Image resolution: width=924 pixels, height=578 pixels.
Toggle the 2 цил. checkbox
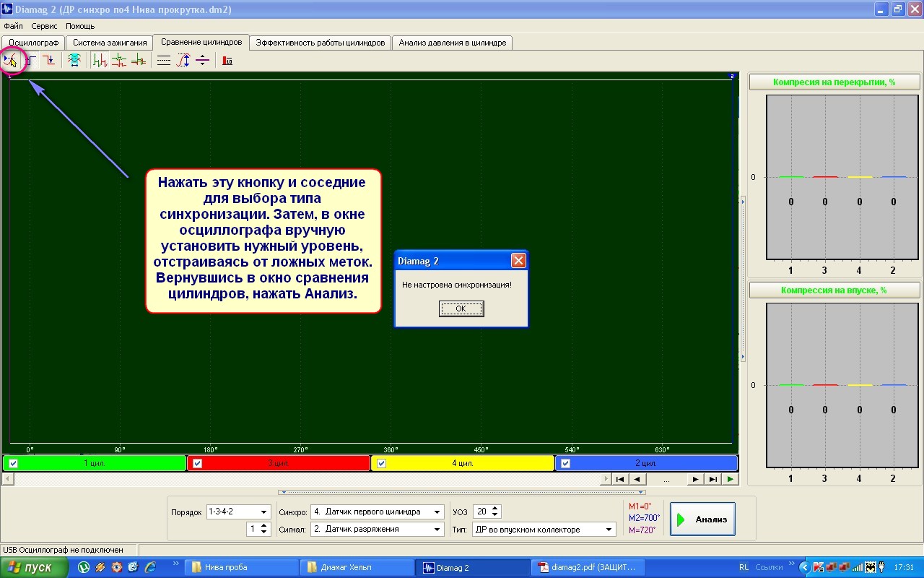[565, 464]
